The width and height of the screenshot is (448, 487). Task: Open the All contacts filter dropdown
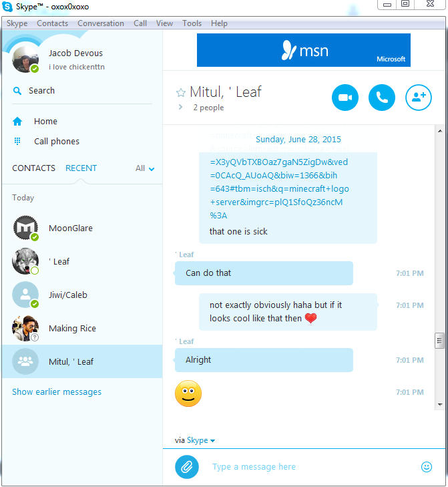click(145, 168)
